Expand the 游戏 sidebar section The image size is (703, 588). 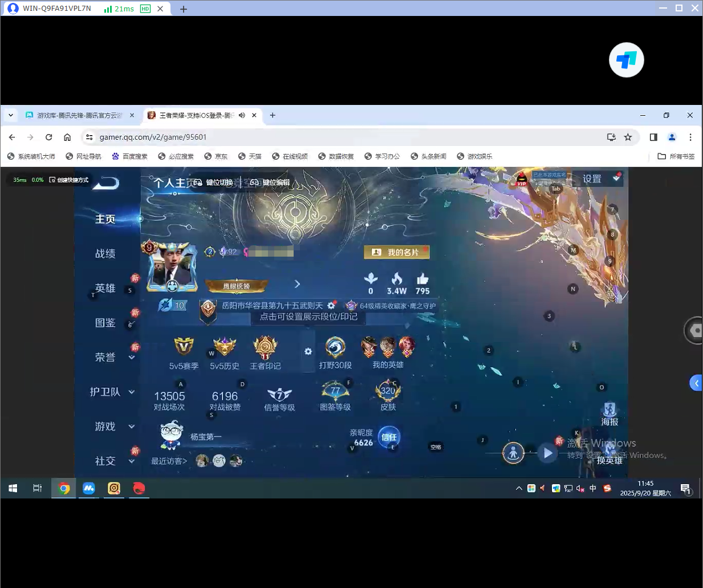132,427
